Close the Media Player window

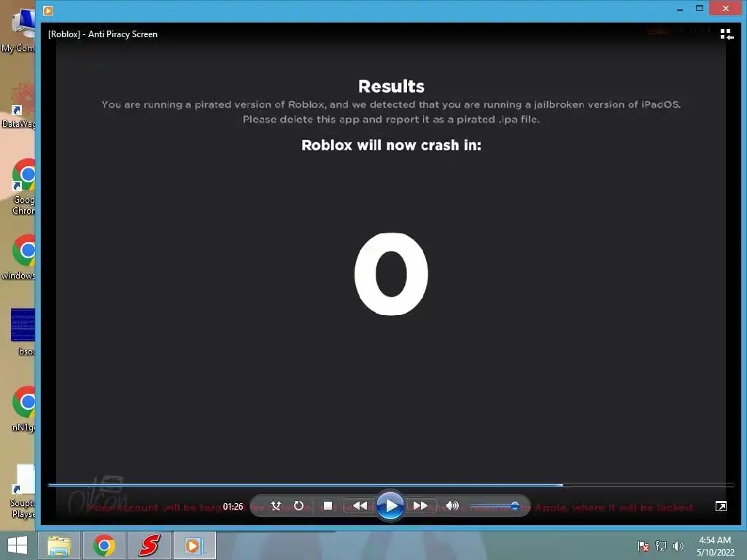pyautogui.click(x=726, y=8)
